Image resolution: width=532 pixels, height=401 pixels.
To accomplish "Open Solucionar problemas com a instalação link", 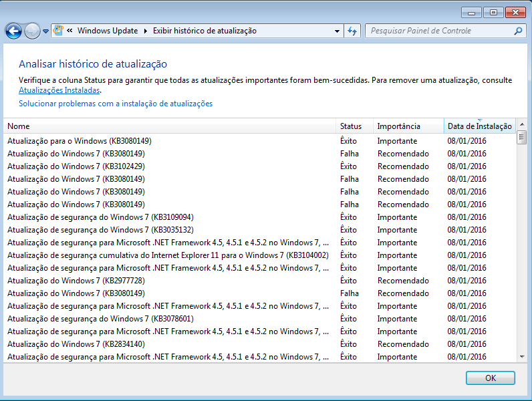I will pyautogui.click(x=116, y=104).
